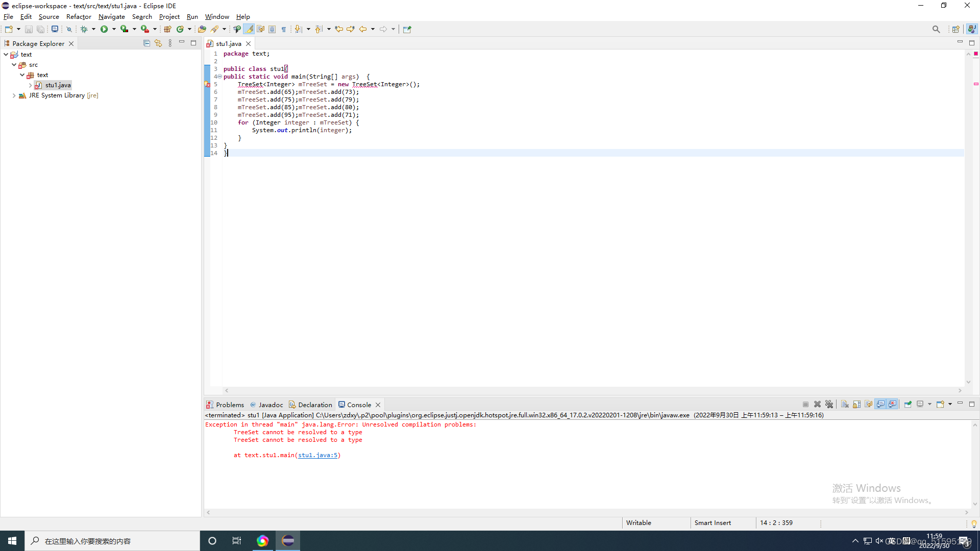The height and width of the screenshot is (551, 980).
Task: Open the Refactor menu
Action: click(x=79, y=17)
